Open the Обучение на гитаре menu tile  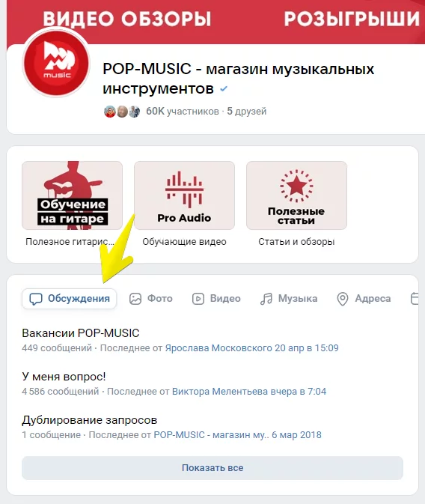tap(72, 195)
